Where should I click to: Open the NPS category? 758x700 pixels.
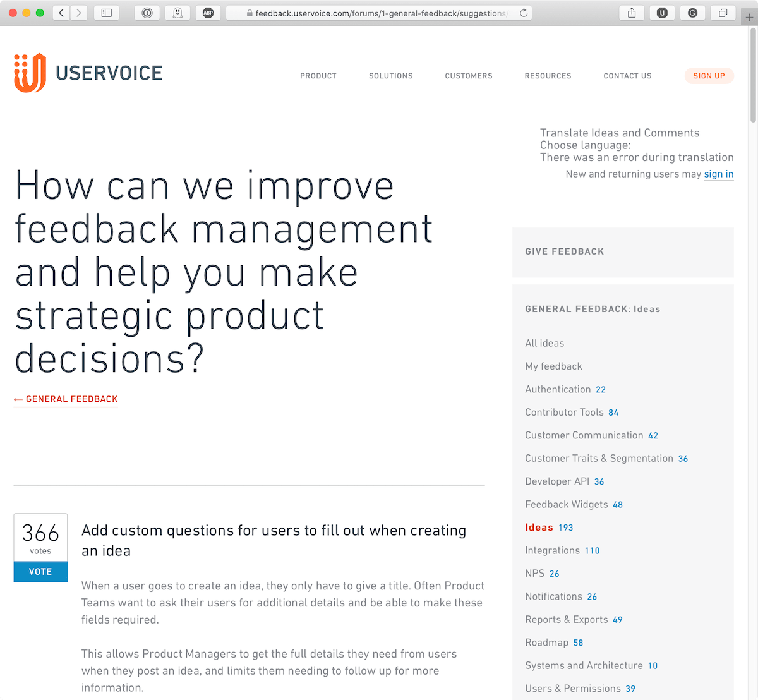(x=534, y=574)
